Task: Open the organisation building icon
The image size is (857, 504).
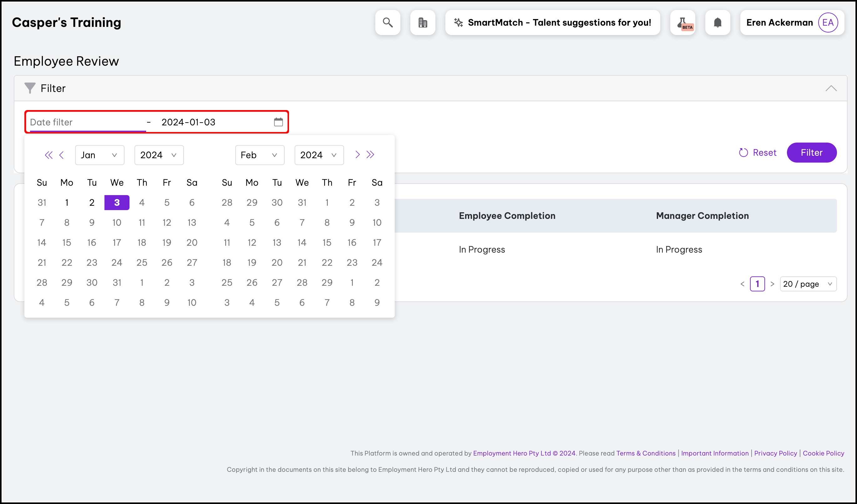Action: [423, 23]
